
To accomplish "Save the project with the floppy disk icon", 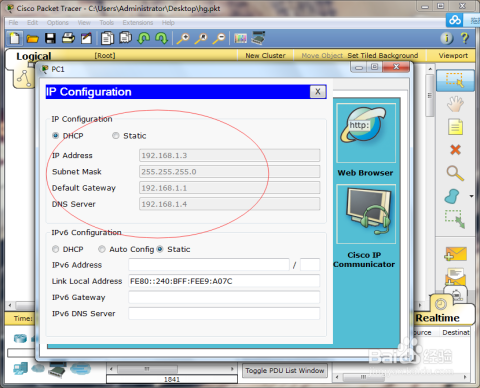I will [50, 38].
